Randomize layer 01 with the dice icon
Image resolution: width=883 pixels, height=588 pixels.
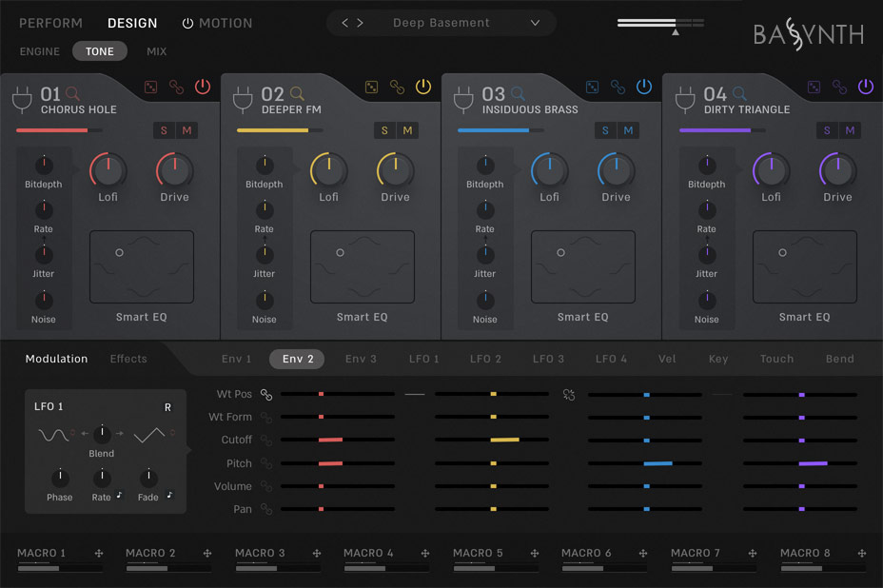[x=151, y=88]
